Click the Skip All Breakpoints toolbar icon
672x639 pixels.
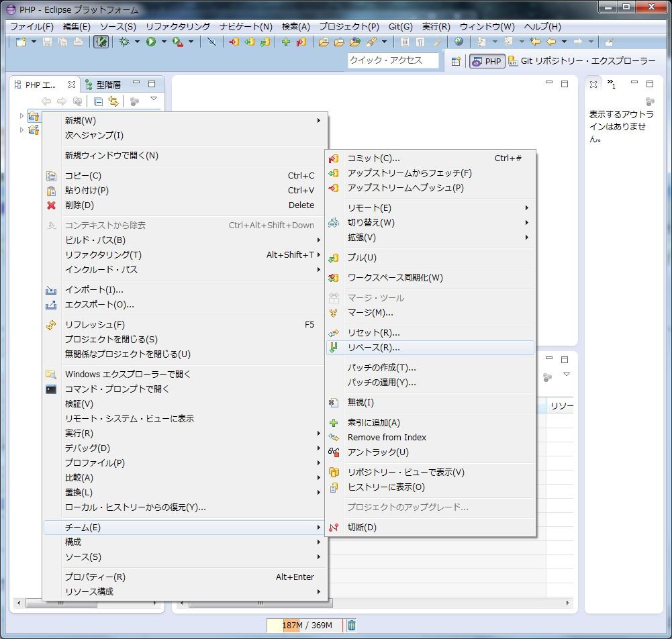coord(211,42)
